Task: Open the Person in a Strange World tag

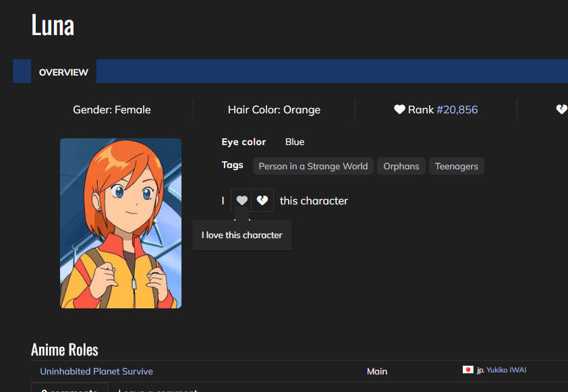Action: click(x=313, y=166)
